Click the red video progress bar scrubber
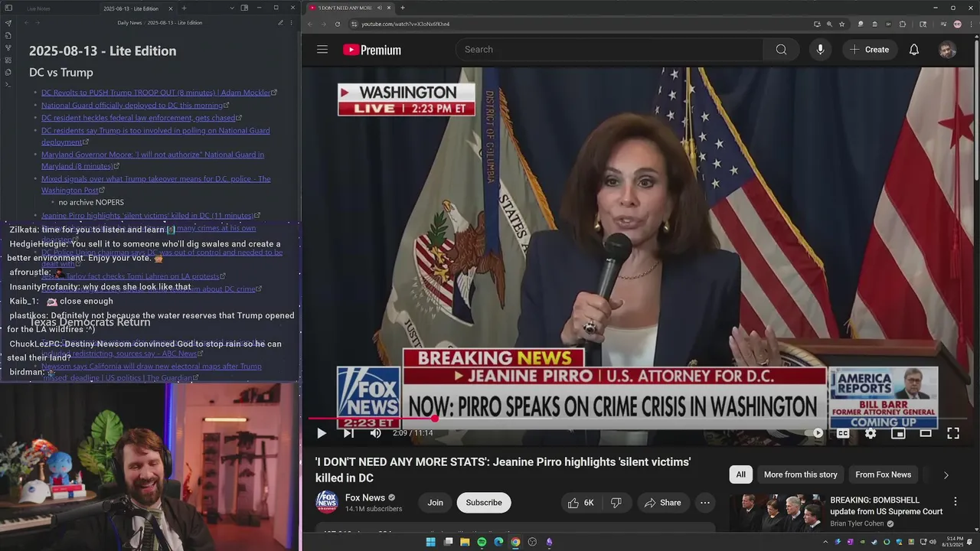Viewport: 980px width, 551px height. 435,419
